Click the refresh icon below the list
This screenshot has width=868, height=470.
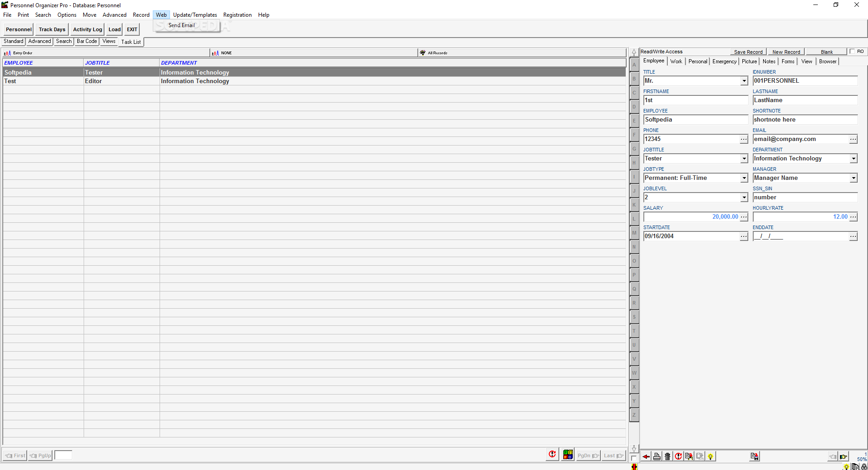(x=552, y=455)
